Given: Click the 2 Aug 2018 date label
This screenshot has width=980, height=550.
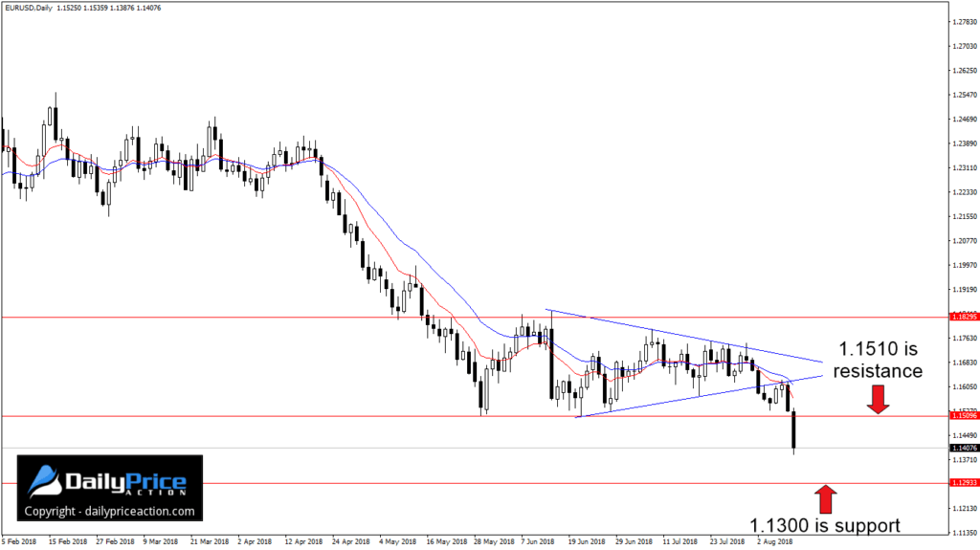Looking at the screenshot, I should (774, 542).
